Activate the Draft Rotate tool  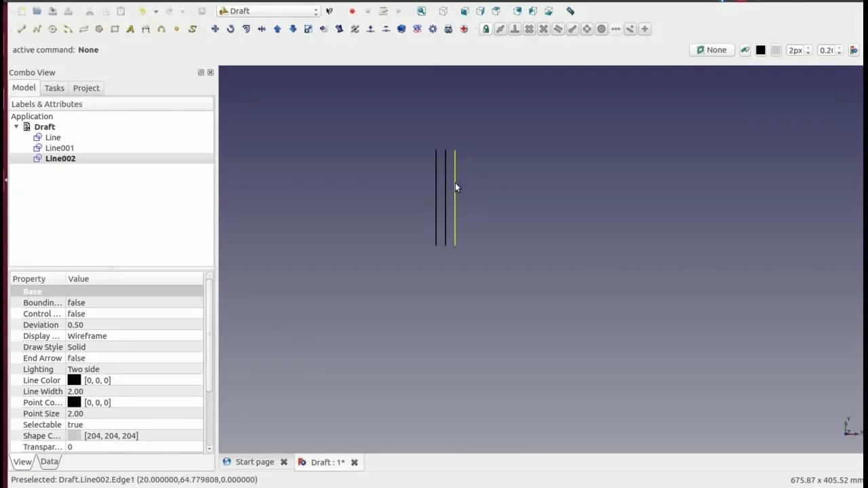tap(231, 28)
